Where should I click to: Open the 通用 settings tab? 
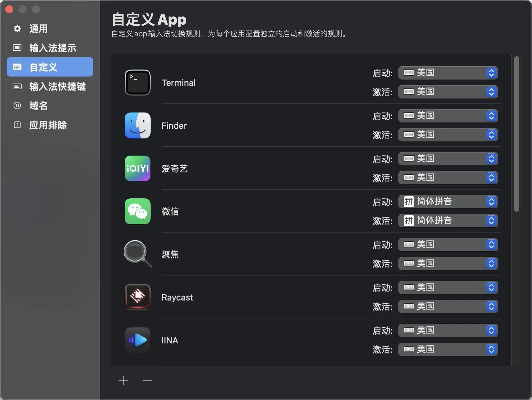tap(38, 29)
